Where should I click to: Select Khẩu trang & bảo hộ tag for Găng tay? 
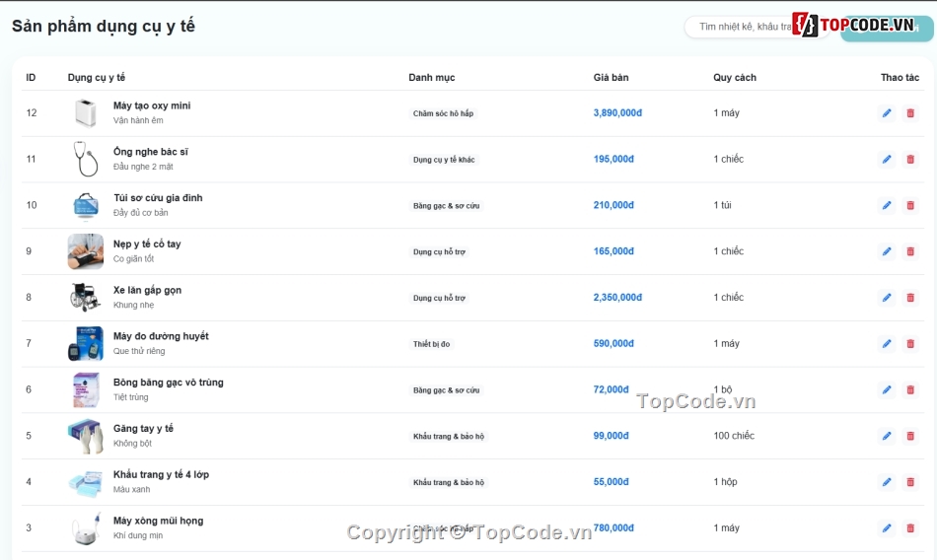[x=449, y=437]
